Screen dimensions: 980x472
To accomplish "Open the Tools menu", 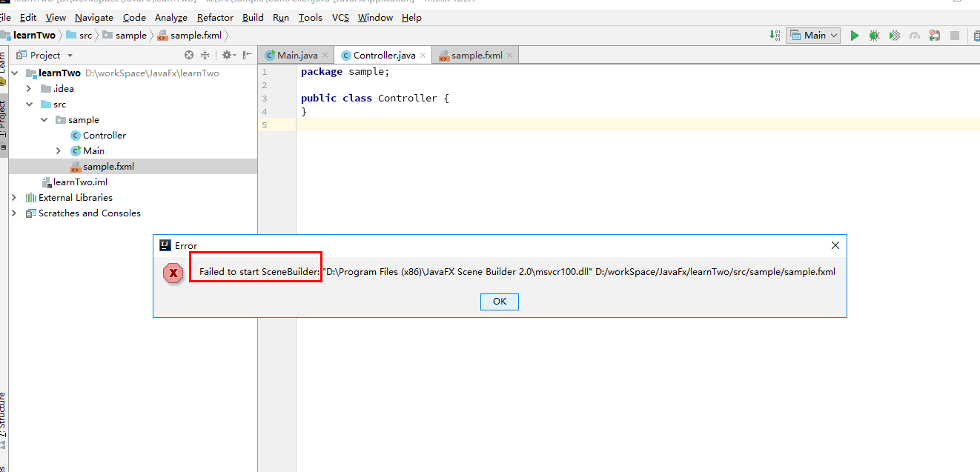I will click(x=311, y=17).
